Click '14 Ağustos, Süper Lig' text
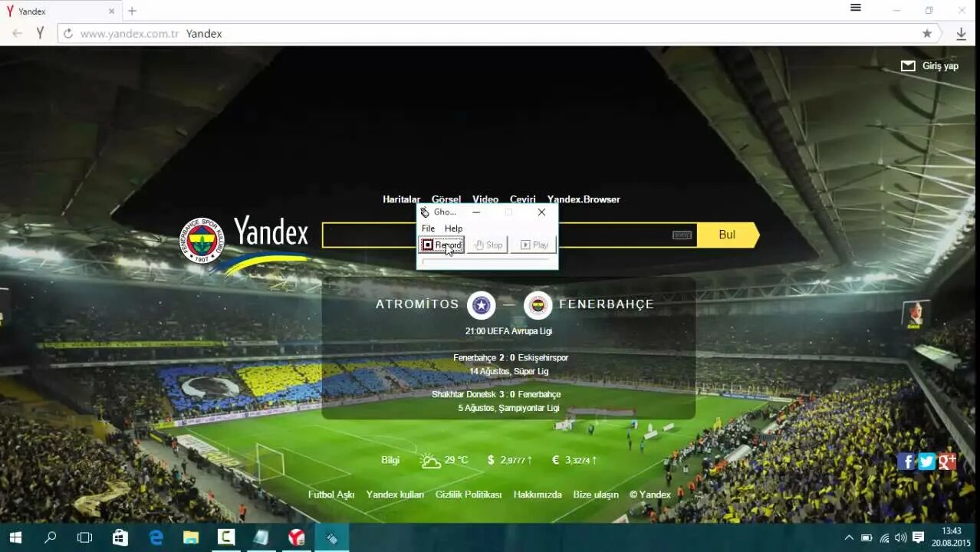 pyautogui.click(x=509, y=372)
